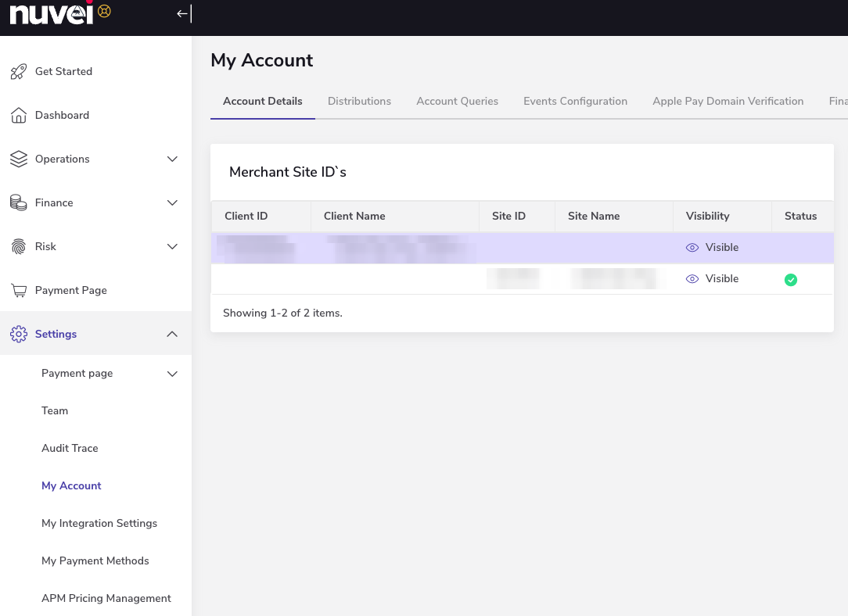Collapse the Settings menu chevron

(x=172, y=334)
